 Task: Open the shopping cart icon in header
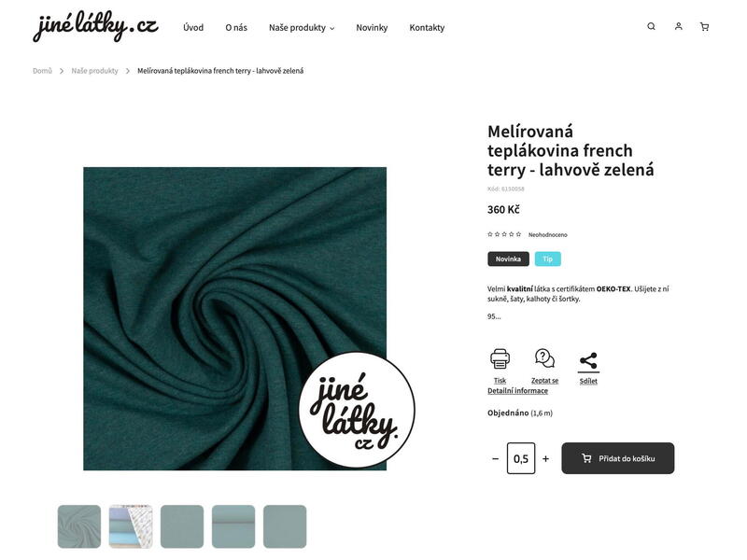(704, 27)
